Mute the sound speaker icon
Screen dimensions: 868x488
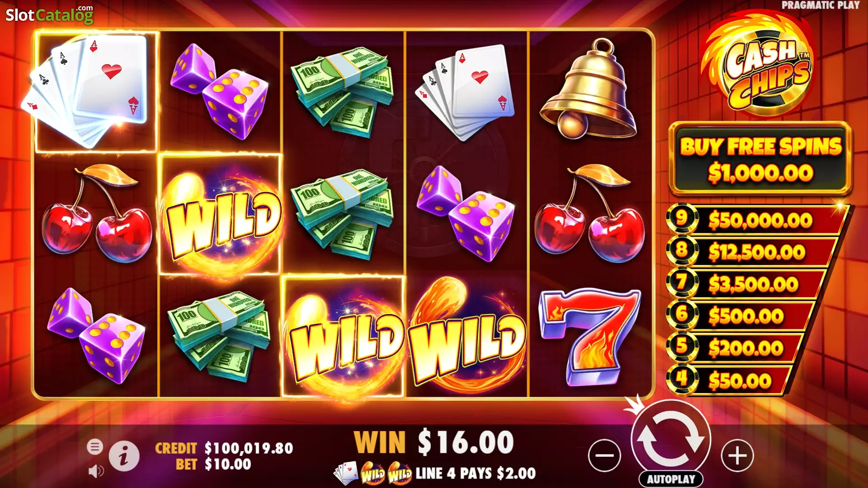(95, 472)
